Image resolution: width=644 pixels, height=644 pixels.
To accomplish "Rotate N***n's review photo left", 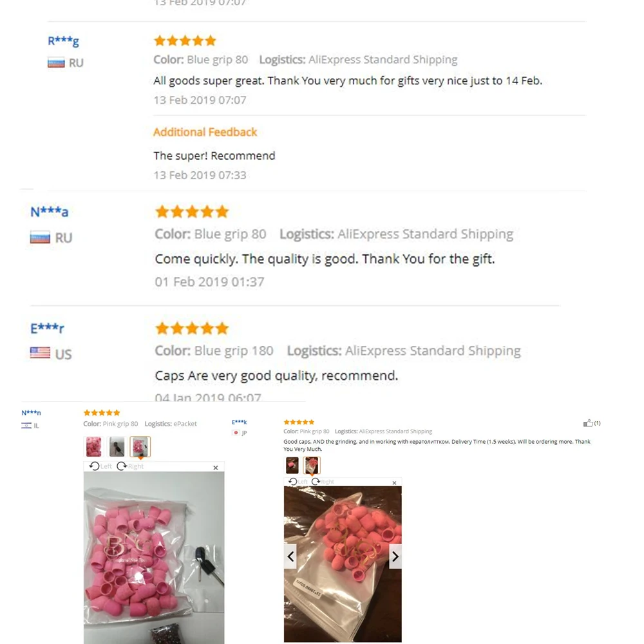I will (x=100, y=466).
